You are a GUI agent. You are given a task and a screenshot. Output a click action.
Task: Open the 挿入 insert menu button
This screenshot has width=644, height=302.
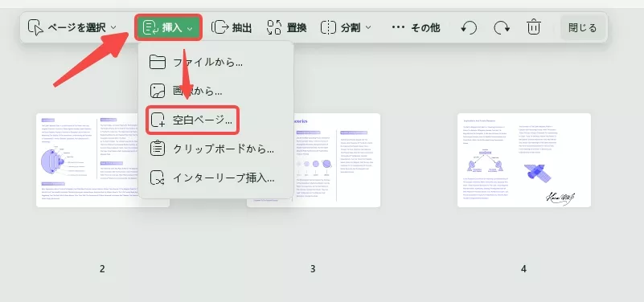pyautogui.click(x=168, y=27)
